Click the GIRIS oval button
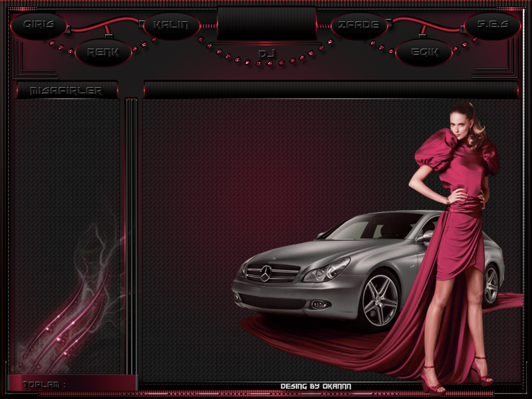This screenshot has width=532, height=399. tap(39, 25)
